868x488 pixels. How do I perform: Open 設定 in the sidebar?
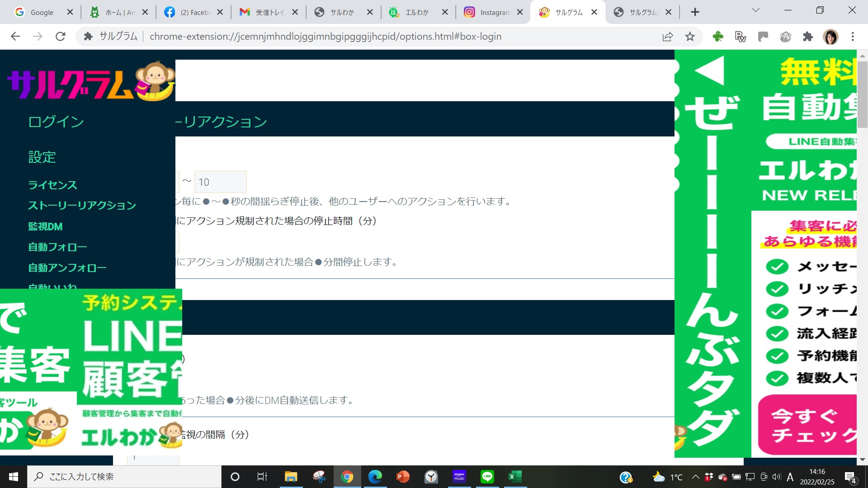(x=42, y=157)
